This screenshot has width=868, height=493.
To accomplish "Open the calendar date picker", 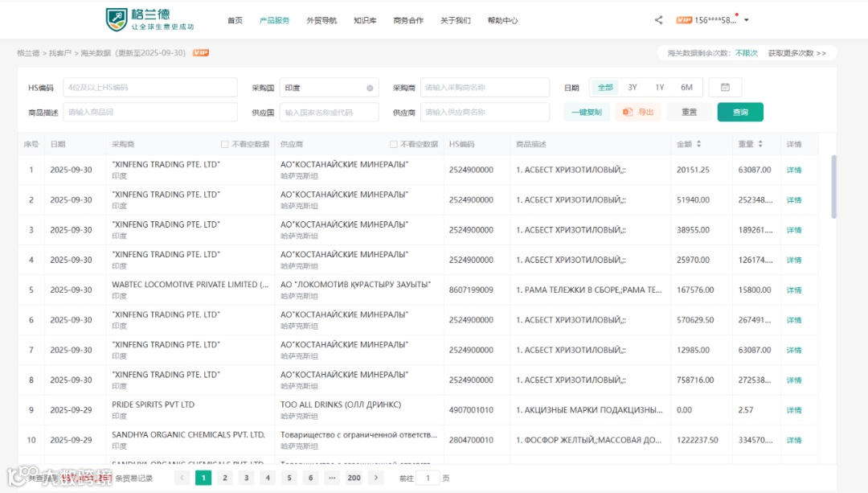I will [x=725, y=87].
